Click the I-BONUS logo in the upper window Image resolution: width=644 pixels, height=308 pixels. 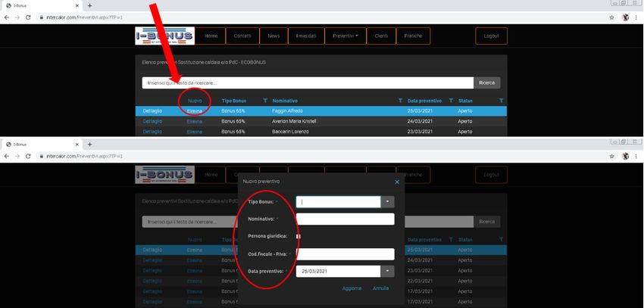tap(164, 36)
